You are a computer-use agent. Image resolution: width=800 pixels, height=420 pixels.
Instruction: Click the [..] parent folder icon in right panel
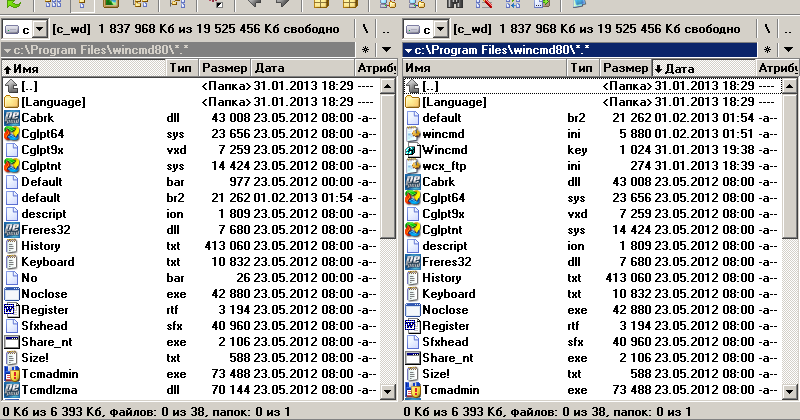(413, 86)
